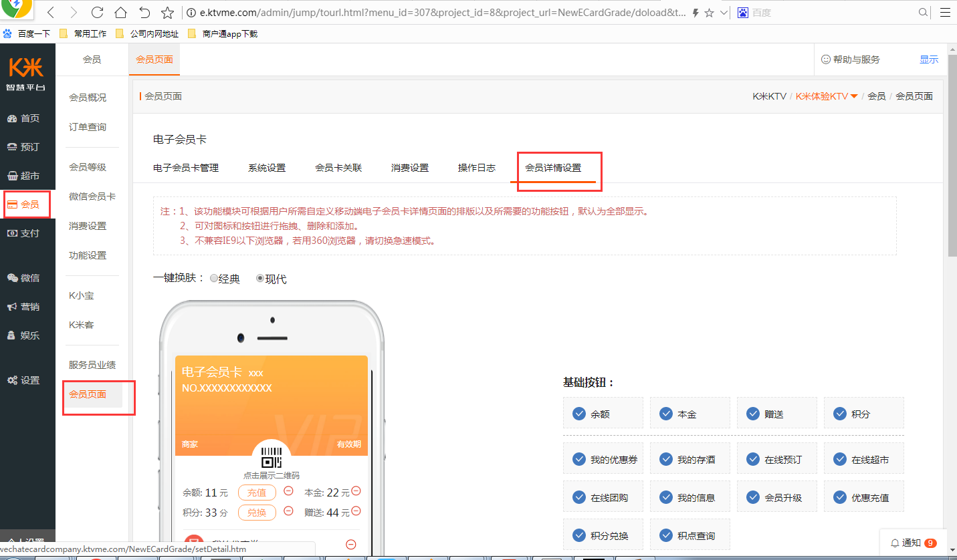The height and width of the screenshot is (560, 957).
Task: Toggle 我的优惠券 checkbox
Action: tap(579, 459)
